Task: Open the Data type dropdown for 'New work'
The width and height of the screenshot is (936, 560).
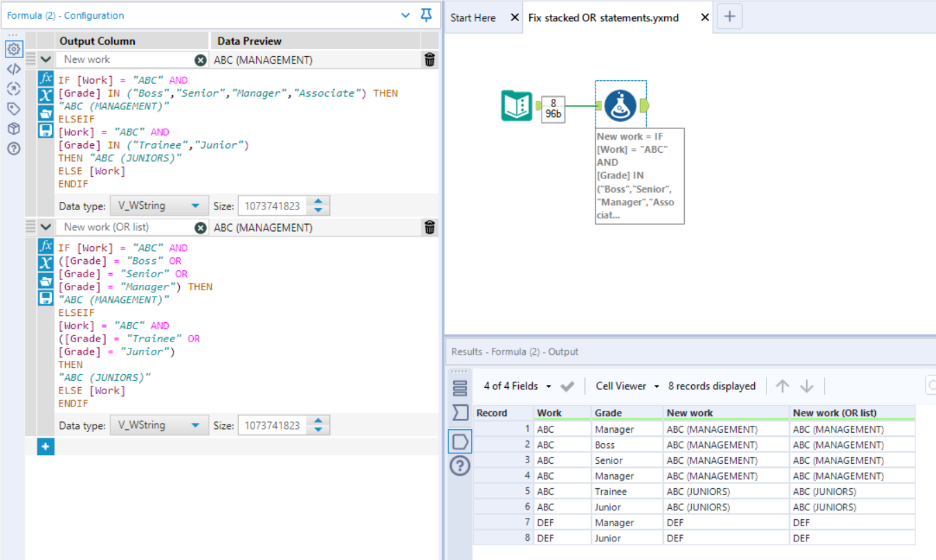Action: [x=158, y=205]
